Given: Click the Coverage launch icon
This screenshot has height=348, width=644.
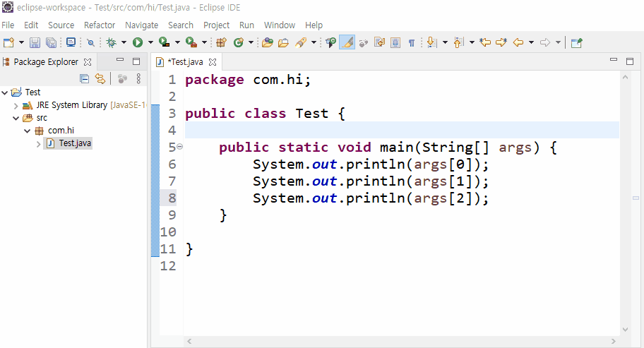Looking at the screenshot, I should coord(165,42).
